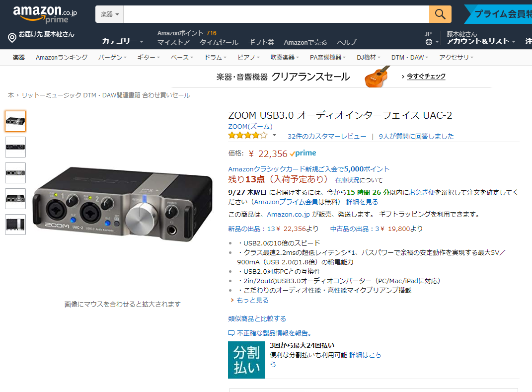Image resolution: width=532 pixels, height=392 pixels.
Task: Click 類似商品と比較する link
Action: [257, 318]
